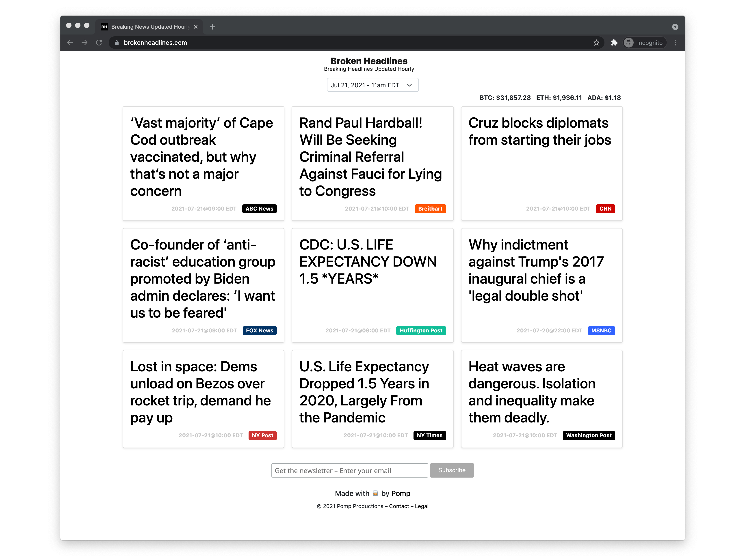
Task: Open the Legal footer link
Action: click(x=421, y=506)
